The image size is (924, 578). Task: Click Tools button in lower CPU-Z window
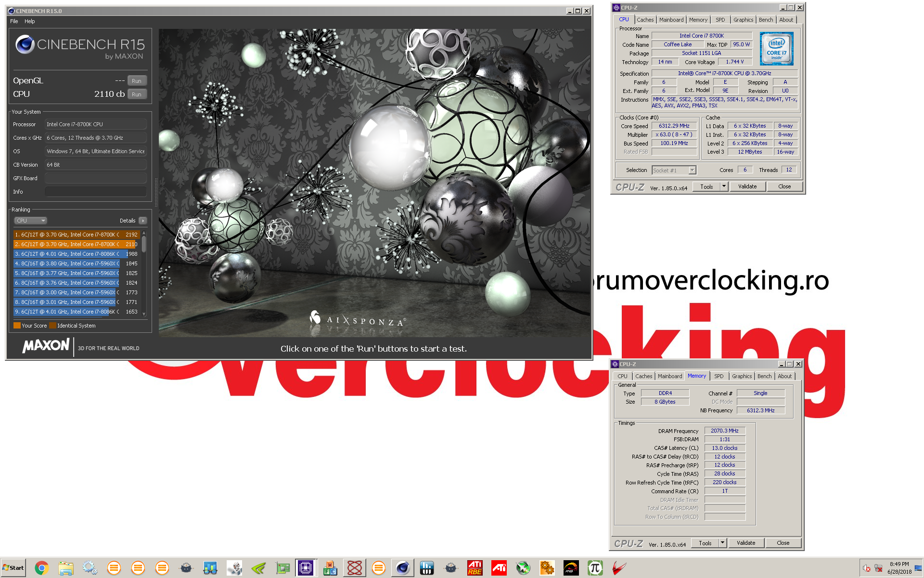tap(705, 543)
